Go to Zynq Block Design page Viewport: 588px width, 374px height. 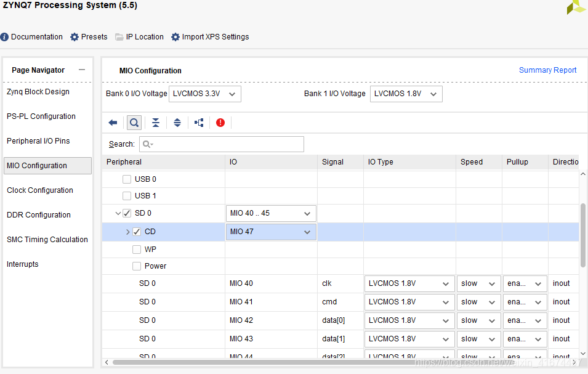(38, 92)
